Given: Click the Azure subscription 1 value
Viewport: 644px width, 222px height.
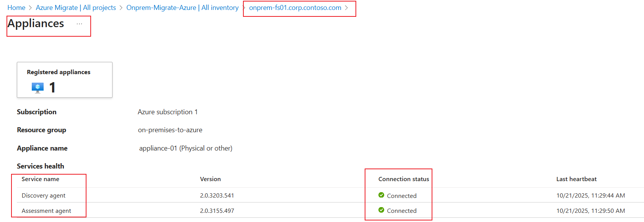Looking at the screenshot, I should coord(168,112).
